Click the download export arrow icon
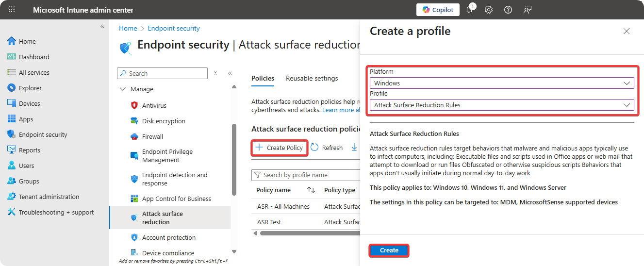 point(354,147)
